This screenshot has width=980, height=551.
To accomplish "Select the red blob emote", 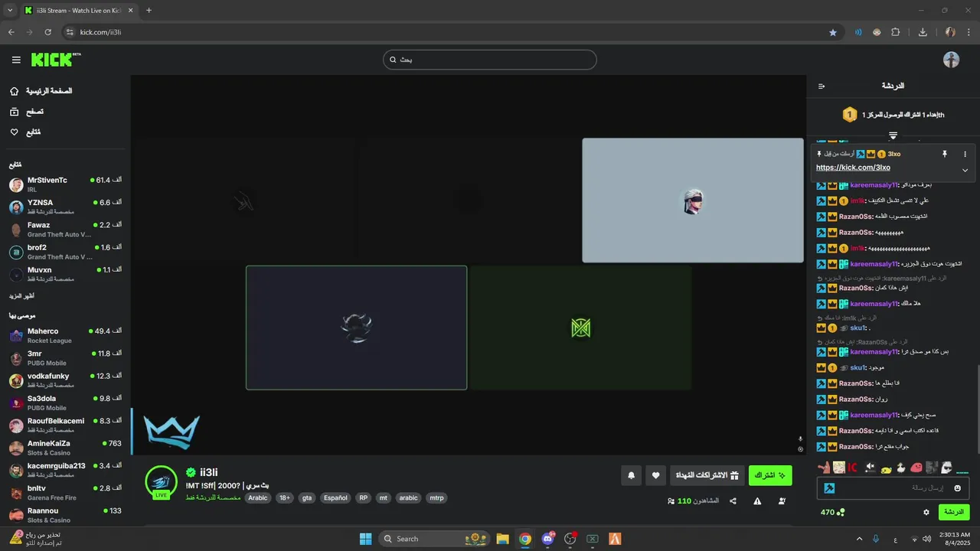I will pyautogui.click(x=916, y=467).
